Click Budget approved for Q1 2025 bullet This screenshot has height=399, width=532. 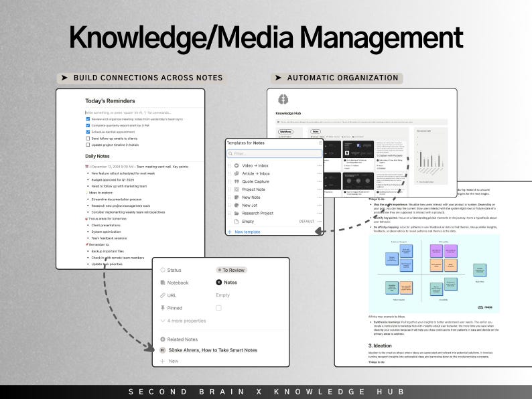click(x=113, y=179)
